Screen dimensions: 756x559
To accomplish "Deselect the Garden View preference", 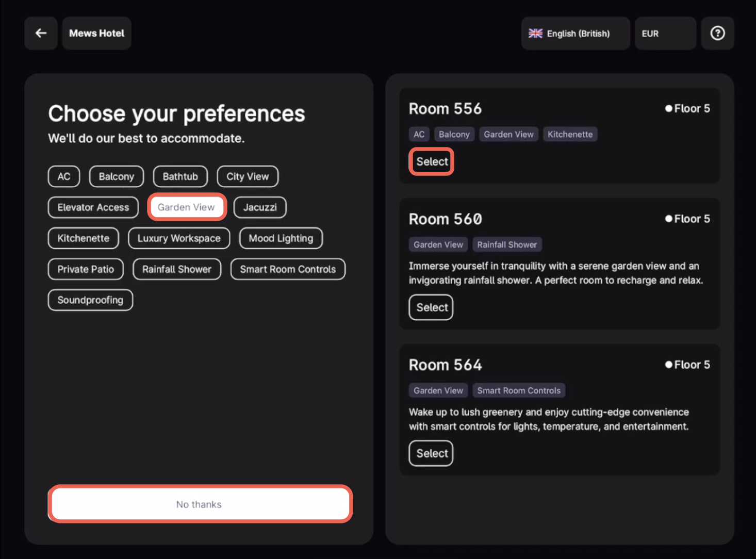I will point(187,207).
